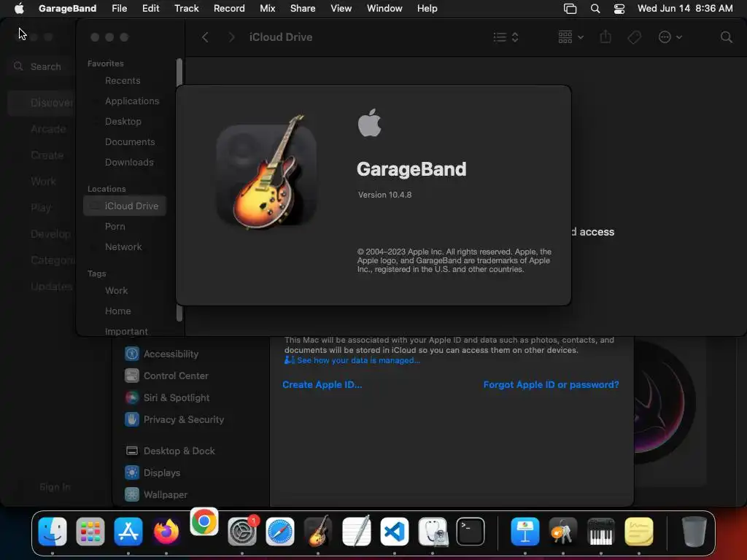Open Privacy & Security in System Settings

click(174, 419)
